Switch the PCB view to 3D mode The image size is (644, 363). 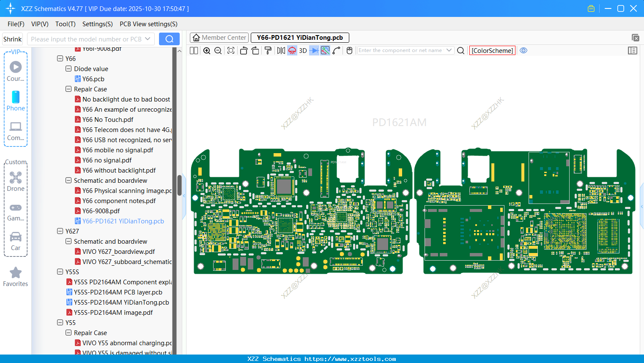[303, 50]
